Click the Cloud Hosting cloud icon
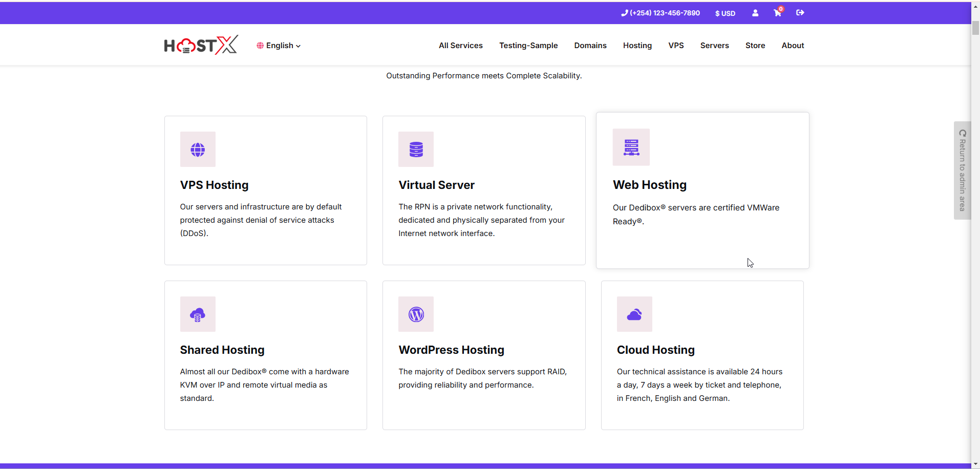This screenshot has width=980, height=469. coord(634,314)
